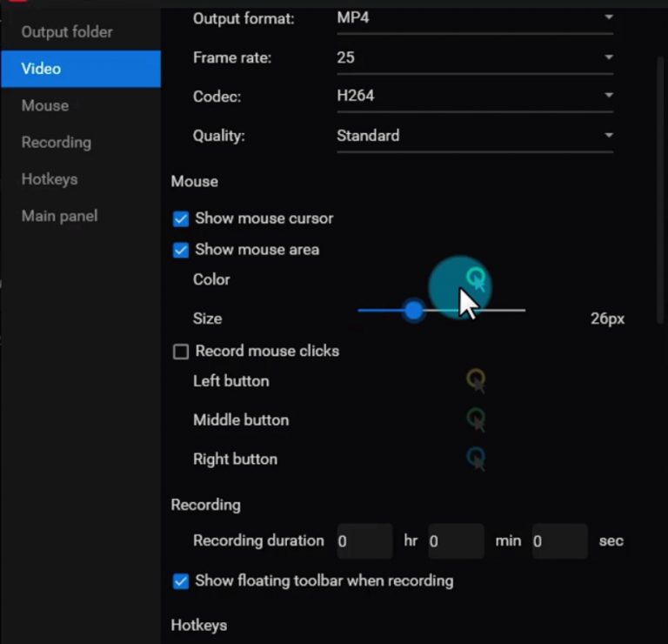Select the Video settings section
This screenshot has width=668, height=644.
point(81,69)
